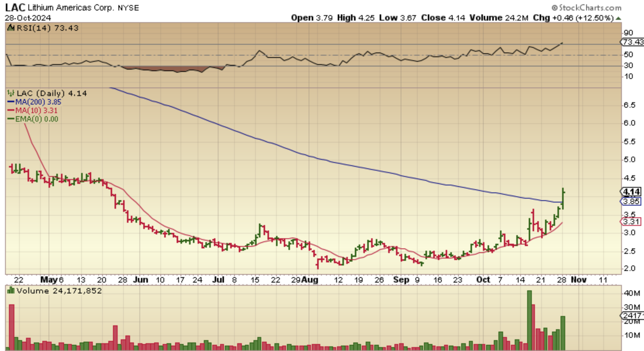The height and width of the screenshot is (351, 644).
Task: Click the volume bars icon before Volume 24,171,852
Action: (x=11, y=290)
